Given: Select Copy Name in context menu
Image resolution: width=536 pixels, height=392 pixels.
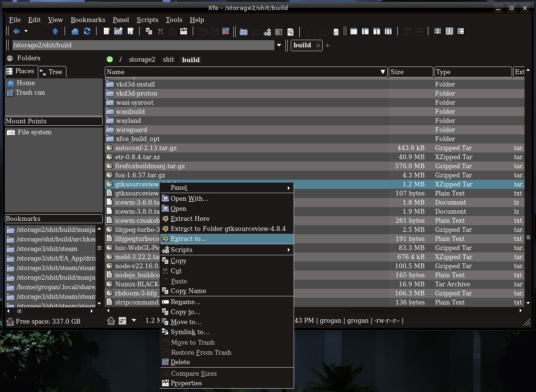Looking at the screenshot, I should tap(227, 291).
